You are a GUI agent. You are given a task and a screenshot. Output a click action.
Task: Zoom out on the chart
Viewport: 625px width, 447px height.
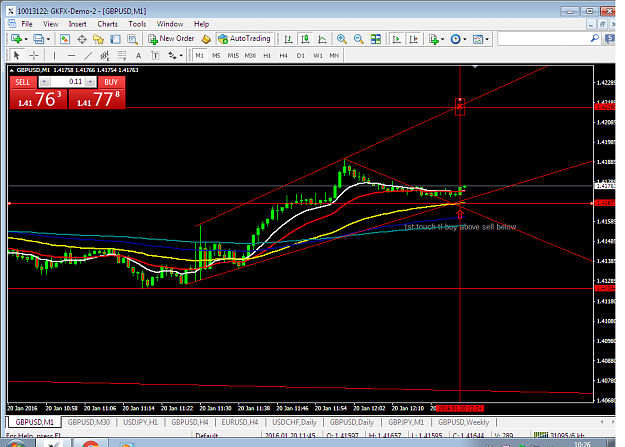point(358,39)
